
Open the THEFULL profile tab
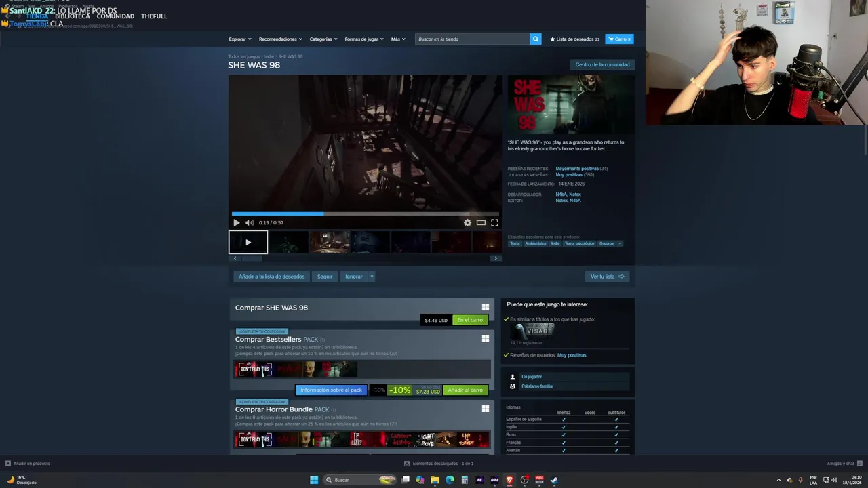[154, 16]
